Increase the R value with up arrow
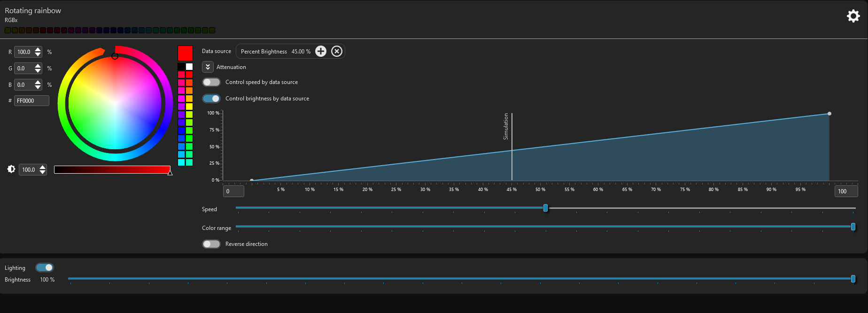The image size is (868, 313). pyautogui.click(x=38, y=50)
